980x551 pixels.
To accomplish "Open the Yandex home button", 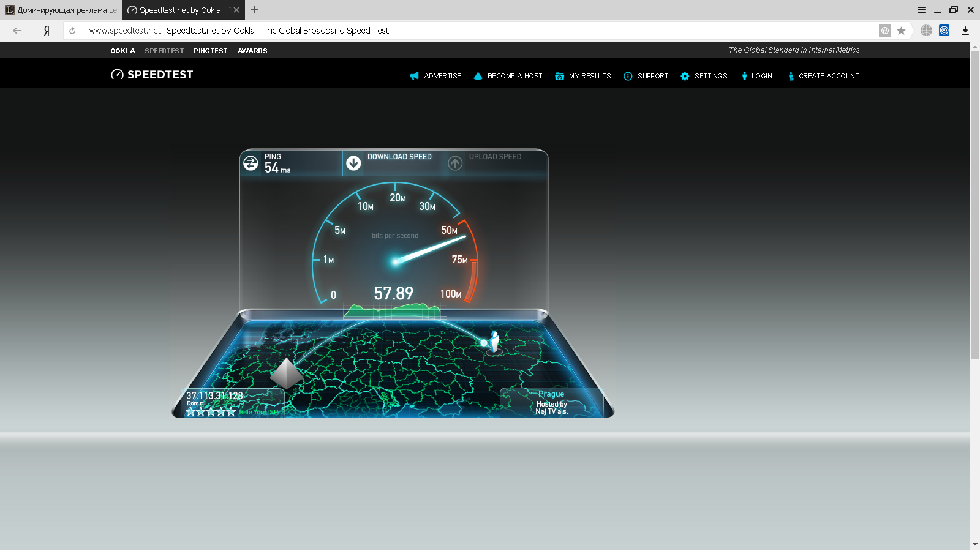I will pyautogui.click(x=47, y=31).
